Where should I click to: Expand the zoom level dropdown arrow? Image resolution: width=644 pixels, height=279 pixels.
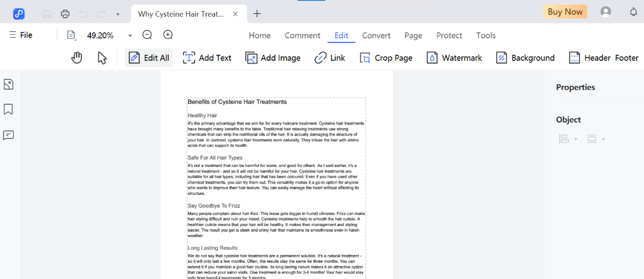[x=130, y=36]
